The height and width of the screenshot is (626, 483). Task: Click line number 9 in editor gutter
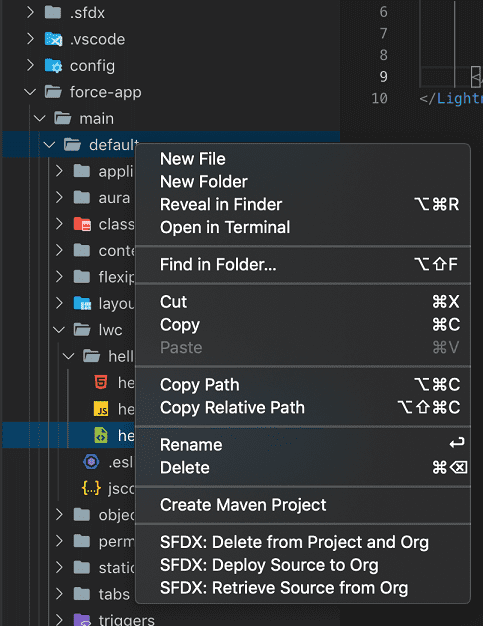(384, 76)
